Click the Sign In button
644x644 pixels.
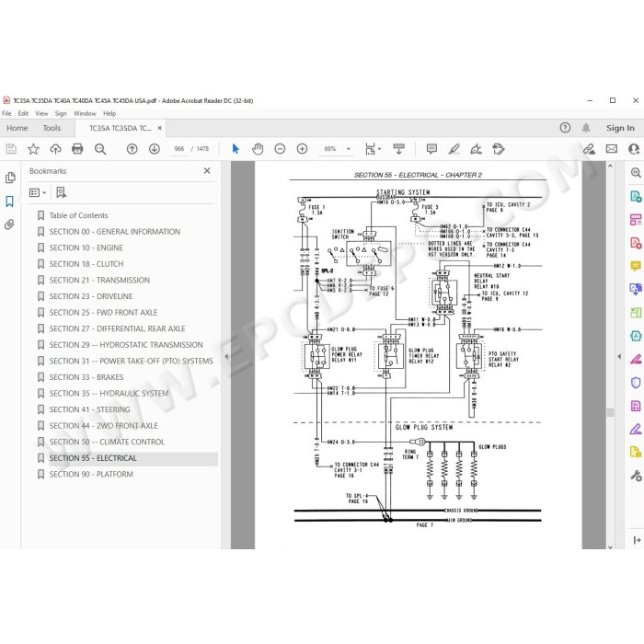620,128
